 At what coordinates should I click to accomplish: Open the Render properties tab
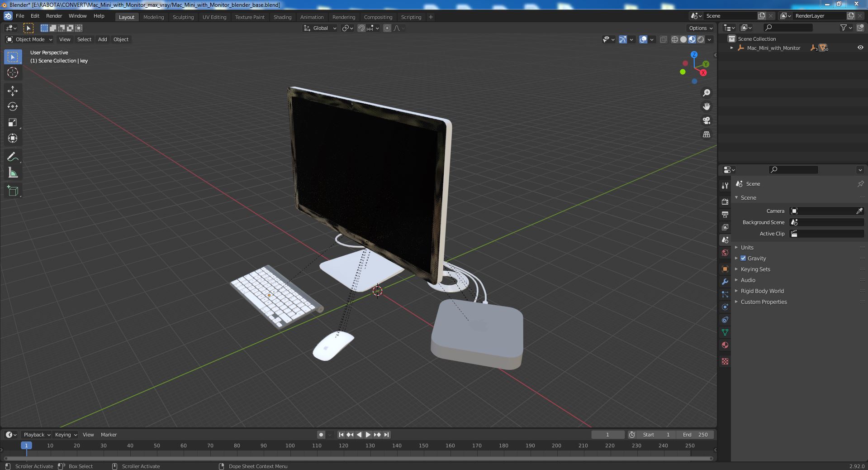coord(725,202)
